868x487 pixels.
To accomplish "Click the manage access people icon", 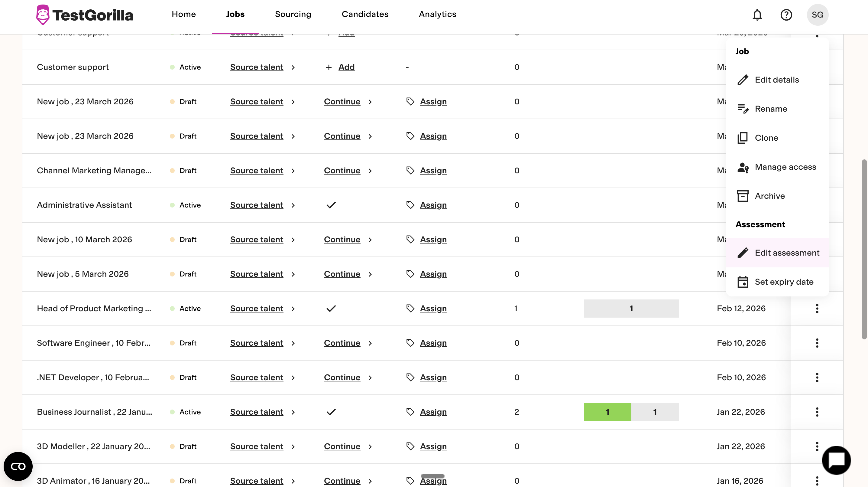I will (743, 167).
